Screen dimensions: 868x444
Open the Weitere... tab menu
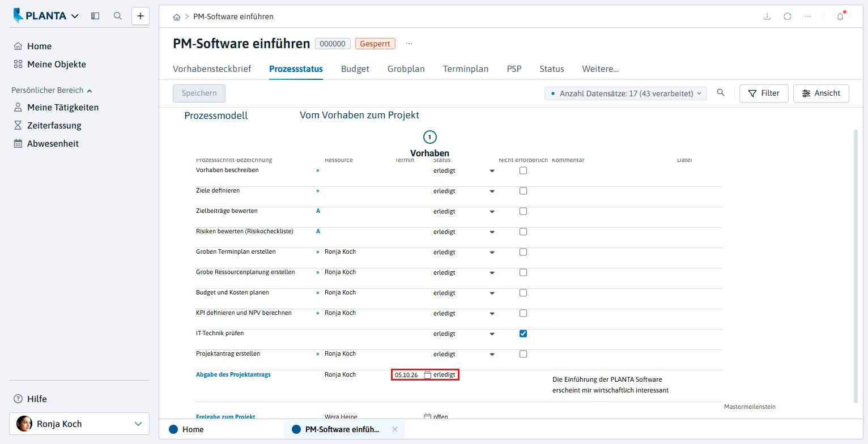(601, 69)
